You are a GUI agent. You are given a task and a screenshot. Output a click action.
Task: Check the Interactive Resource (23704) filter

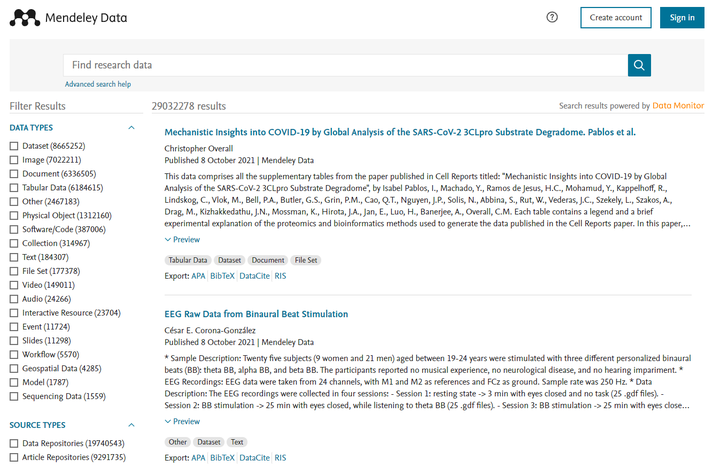14,313
